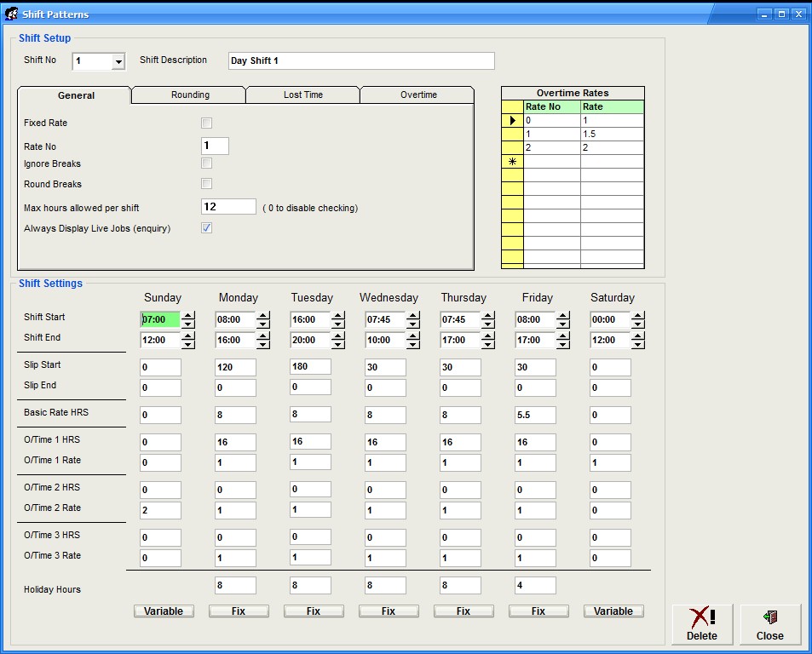Click the Fix button under Wednesday
Viewport: 812px width, 654px height.
point(389,611)
